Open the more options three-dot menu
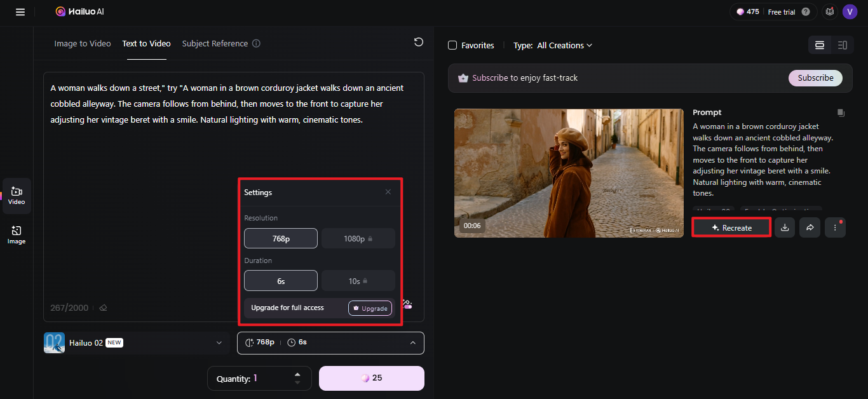 coord(835,227)
